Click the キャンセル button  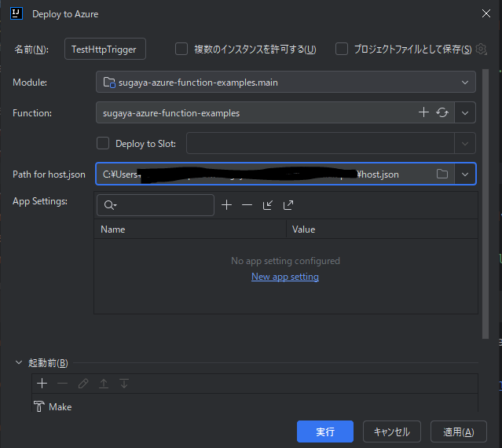pyautogui.click(x=391, y=431)
